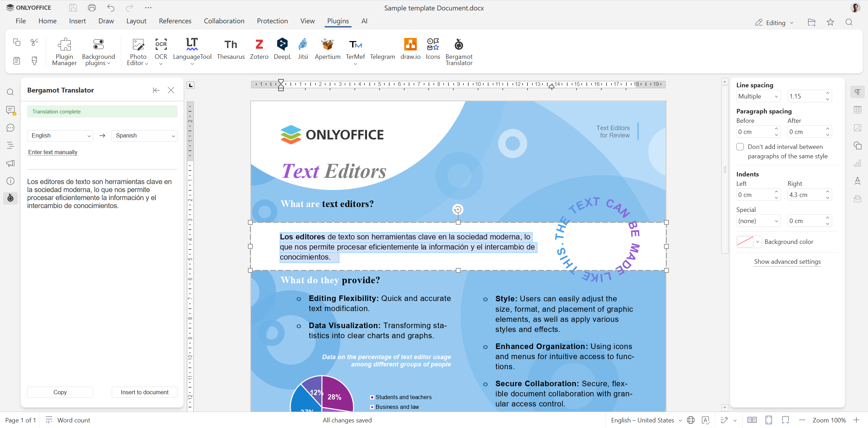Toggle the document favorite star
Screen dimensions: 868x428
click(x=830, y=22)
